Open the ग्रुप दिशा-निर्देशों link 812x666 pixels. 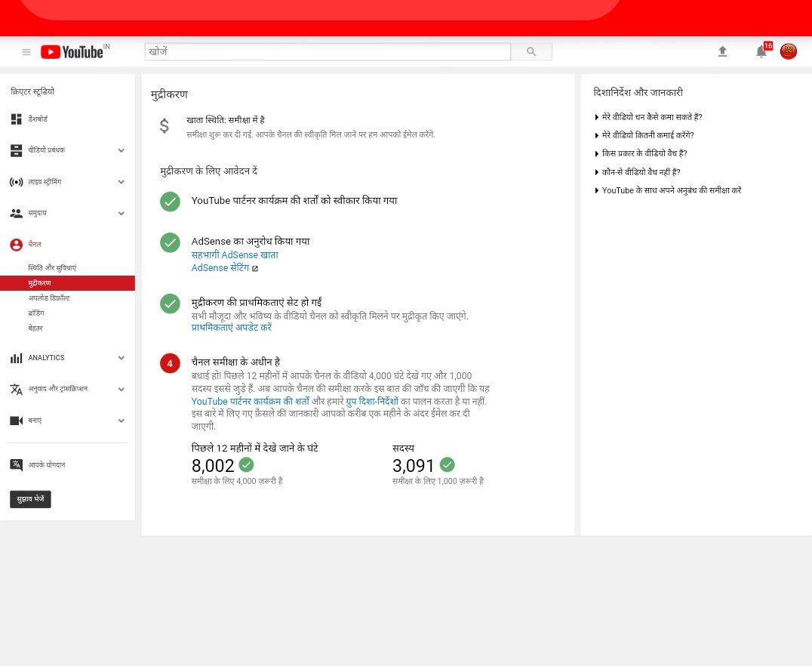tap(372, 401)
